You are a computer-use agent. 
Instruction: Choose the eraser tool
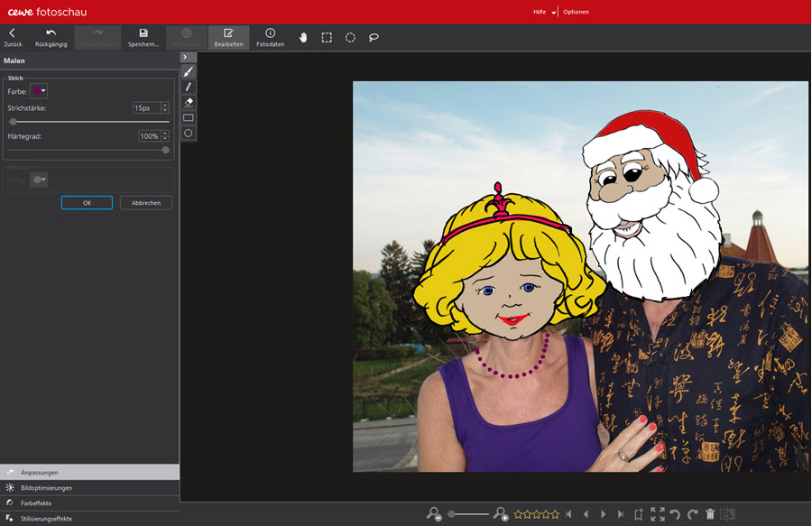pos(189,102)
